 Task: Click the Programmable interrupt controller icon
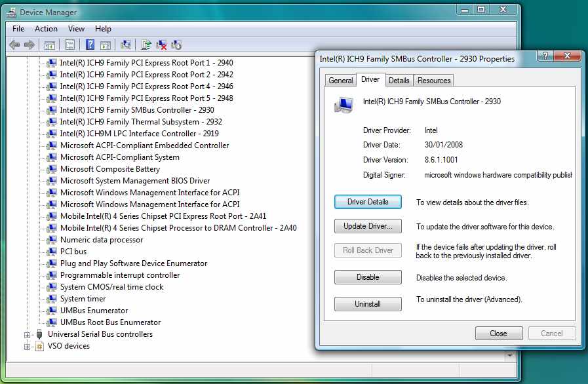point(52,275)
